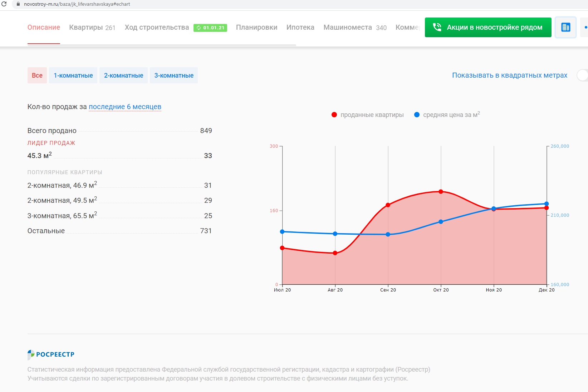Switch to the Планировки tab

point(256,28)
